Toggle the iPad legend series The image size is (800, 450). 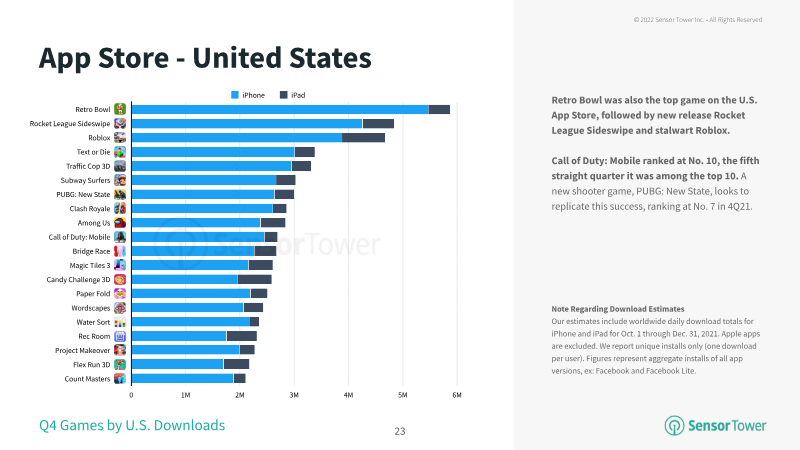coord(293,95)
